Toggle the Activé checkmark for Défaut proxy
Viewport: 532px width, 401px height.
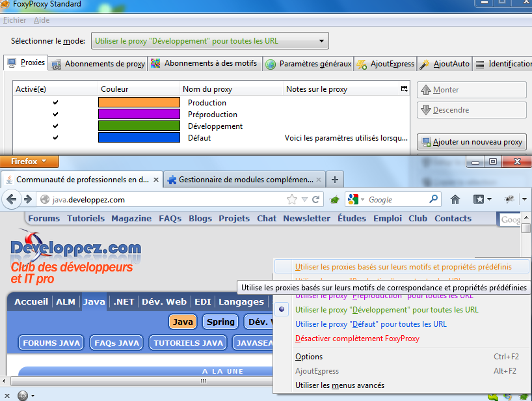tap(55, 138)
